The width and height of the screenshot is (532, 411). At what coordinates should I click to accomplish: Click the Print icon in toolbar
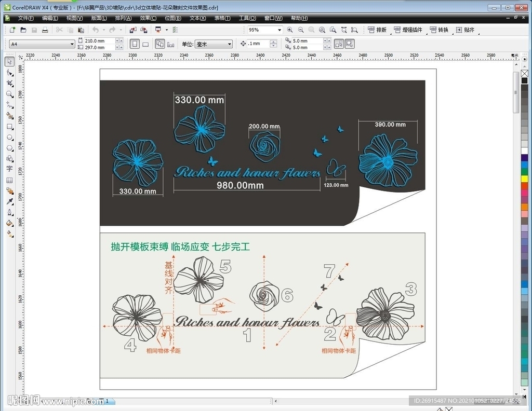pyautogui.click(x=45, y=30)
